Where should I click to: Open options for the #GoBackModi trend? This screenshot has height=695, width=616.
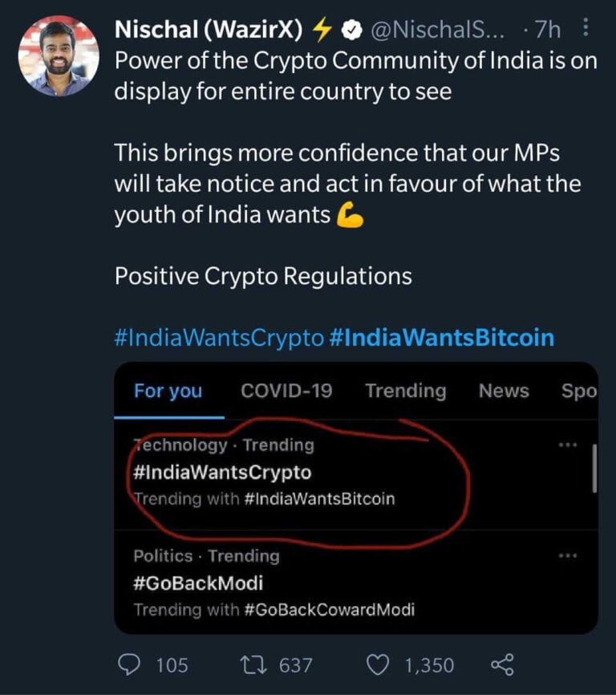[567, 556]
